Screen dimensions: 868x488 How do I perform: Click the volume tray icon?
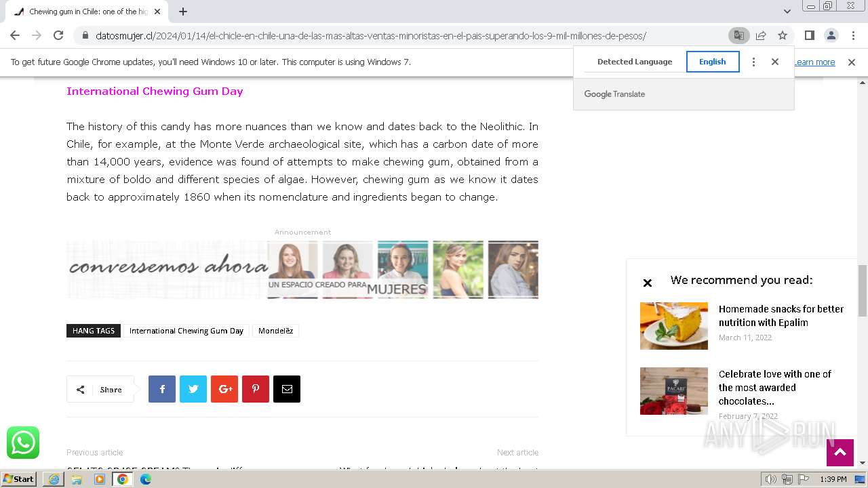coord(771,479)
